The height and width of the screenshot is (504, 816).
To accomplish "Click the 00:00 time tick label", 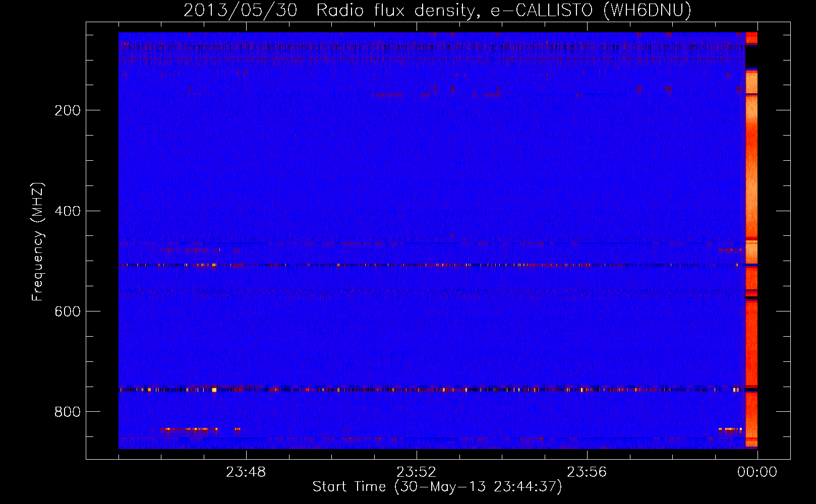I will pos(757,472).
